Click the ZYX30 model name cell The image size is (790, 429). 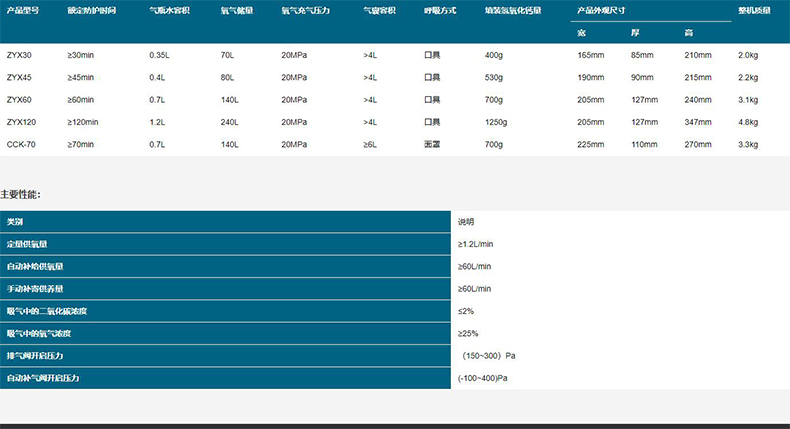point(19,54)
